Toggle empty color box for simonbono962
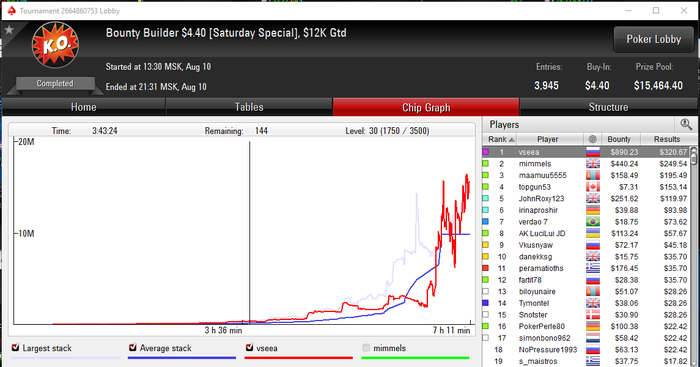Screen dimensions: 700x367 tap(485, 338)
